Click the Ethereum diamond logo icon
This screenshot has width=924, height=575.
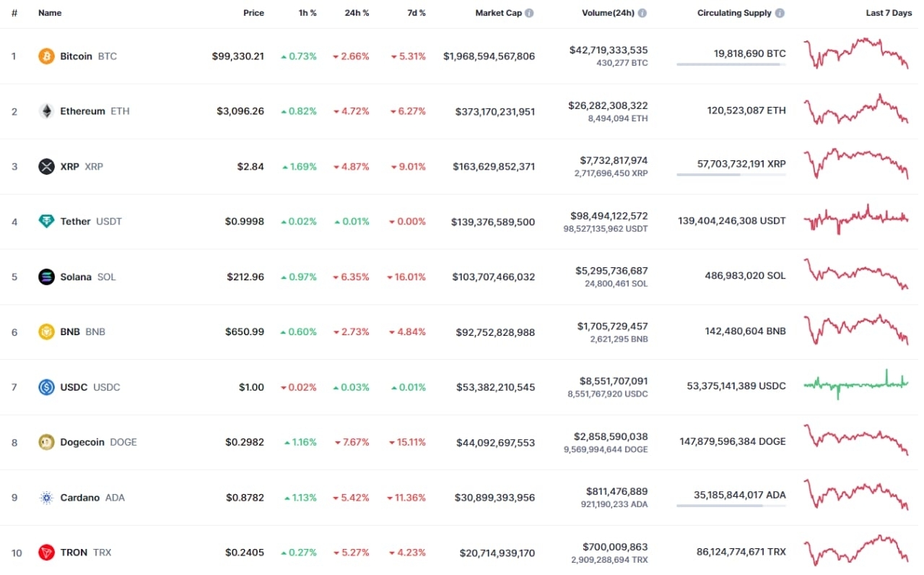tap(46, 111)
